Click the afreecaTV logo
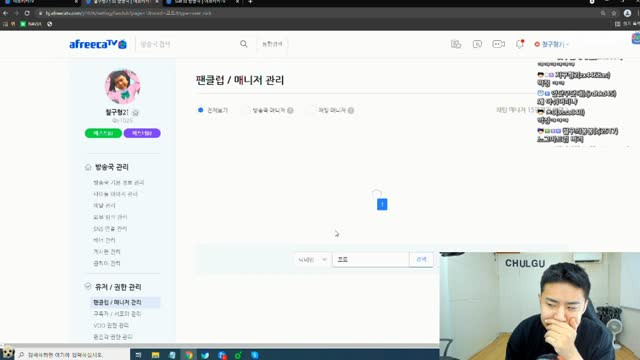Screen dimensions: 640x360 coord(98,44)
